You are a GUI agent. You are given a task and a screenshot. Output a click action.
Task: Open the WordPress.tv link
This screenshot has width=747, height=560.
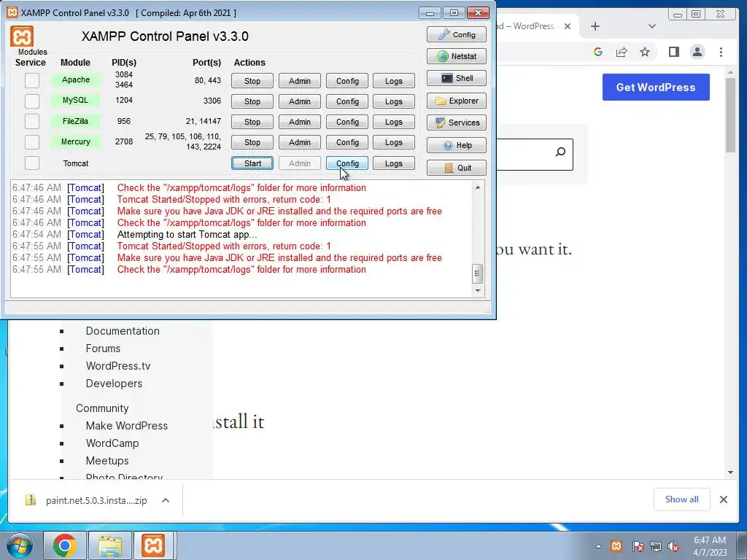click(x=118, y=366)
